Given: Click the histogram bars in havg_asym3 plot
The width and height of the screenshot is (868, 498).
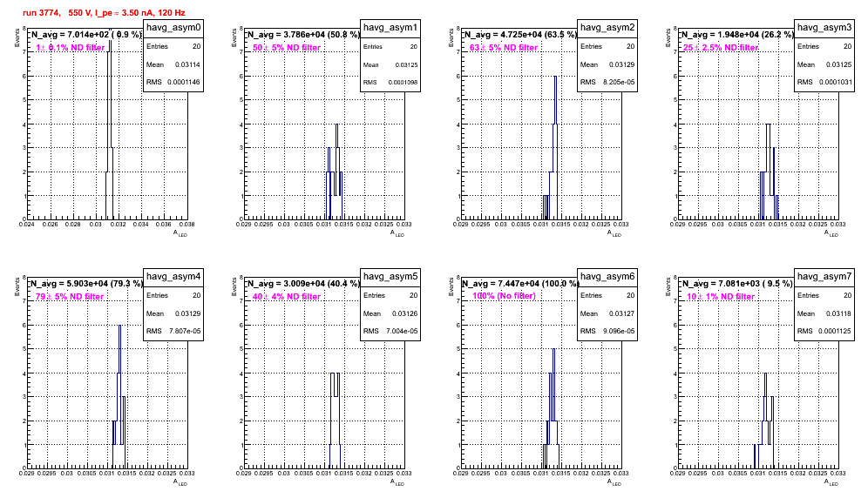Looking at the screenshot, I should coord(769,172).
